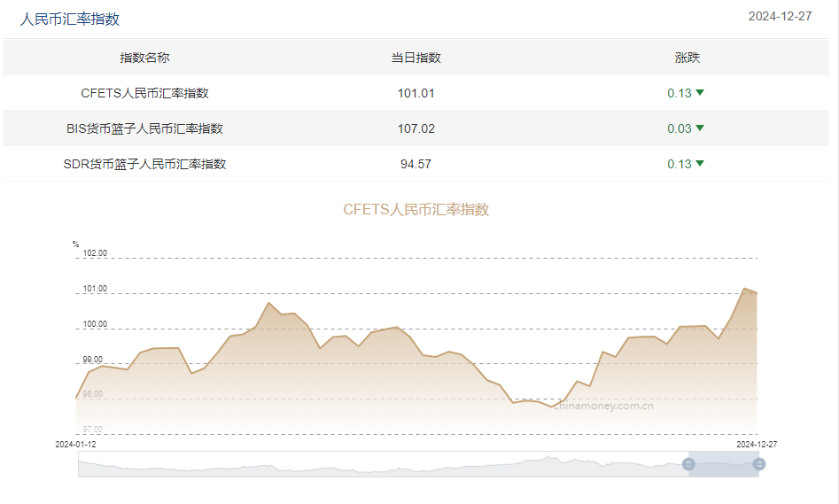Click the 0.03 change value
Viewport: 839px width, 504px height.
[680, 128]
